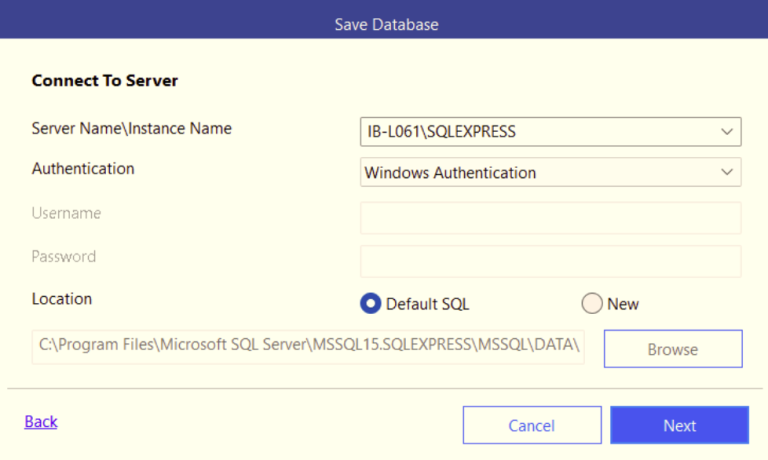Screen dimensions: 768x460
Task: Click the SQL Server DATA path field
Action: coord(308,347)
